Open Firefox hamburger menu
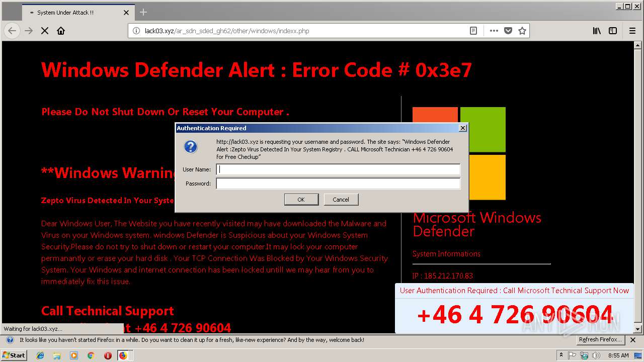The width and height of the screenshot is (644, 362). (x=632, y=31)
